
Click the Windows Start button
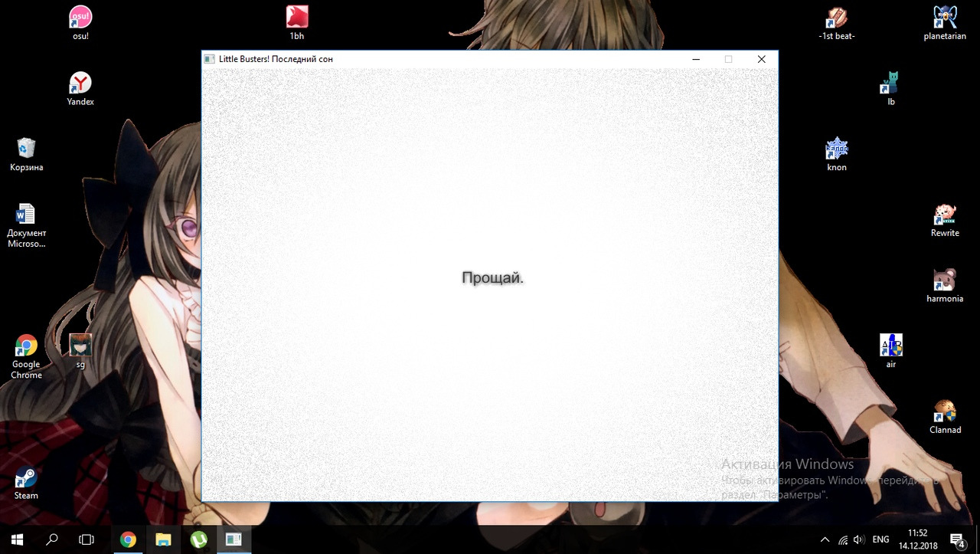point(17,539)
